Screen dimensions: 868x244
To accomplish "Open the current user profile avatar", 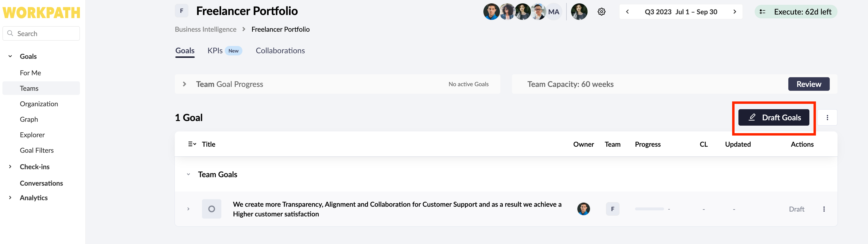I will point(579,12).
